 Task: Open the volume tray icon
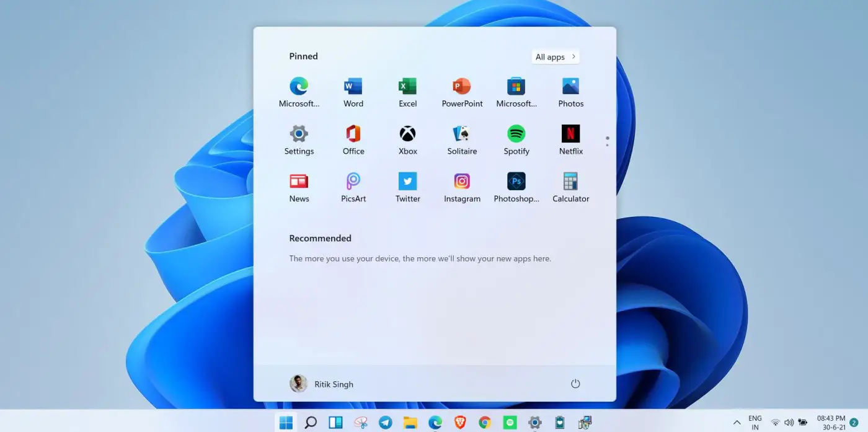789,423
